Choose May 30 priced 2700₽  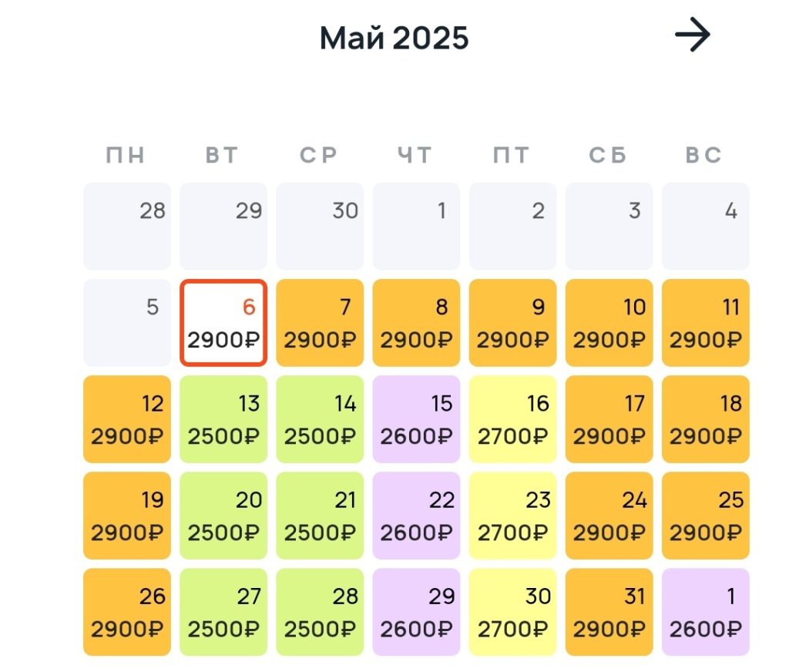pyautogui.click(x=512, y=612)
